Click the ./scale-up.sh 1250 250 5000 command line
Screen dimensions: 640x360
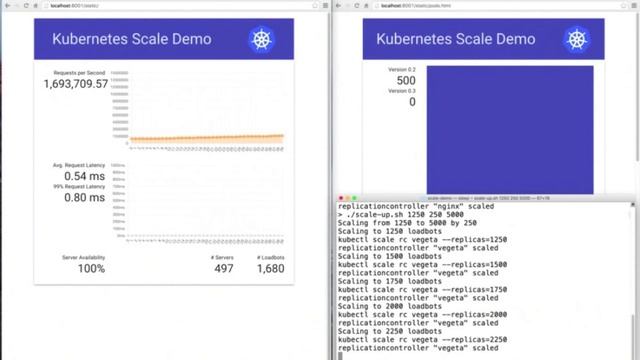pos(400,215)
